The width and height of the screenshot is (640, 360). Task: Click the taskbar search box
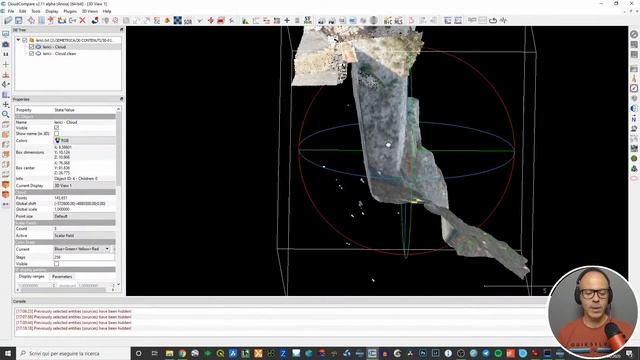pos(73,353)
